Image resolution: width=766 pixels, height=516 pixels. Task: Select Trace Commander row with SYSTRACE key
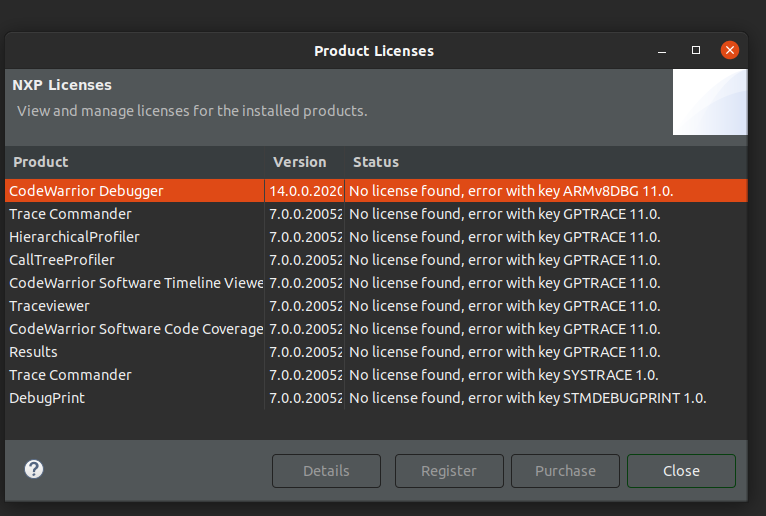[x=70, y=375]
